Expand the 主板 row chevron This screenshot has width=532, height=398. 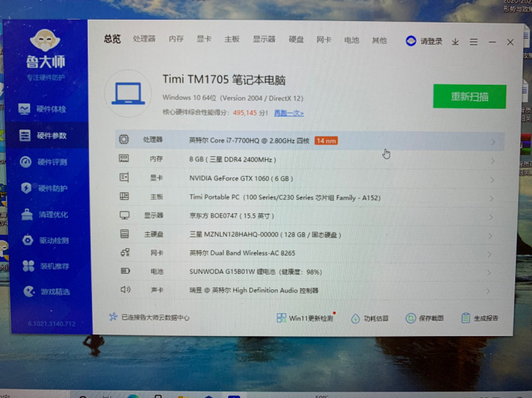click(491, 199)
